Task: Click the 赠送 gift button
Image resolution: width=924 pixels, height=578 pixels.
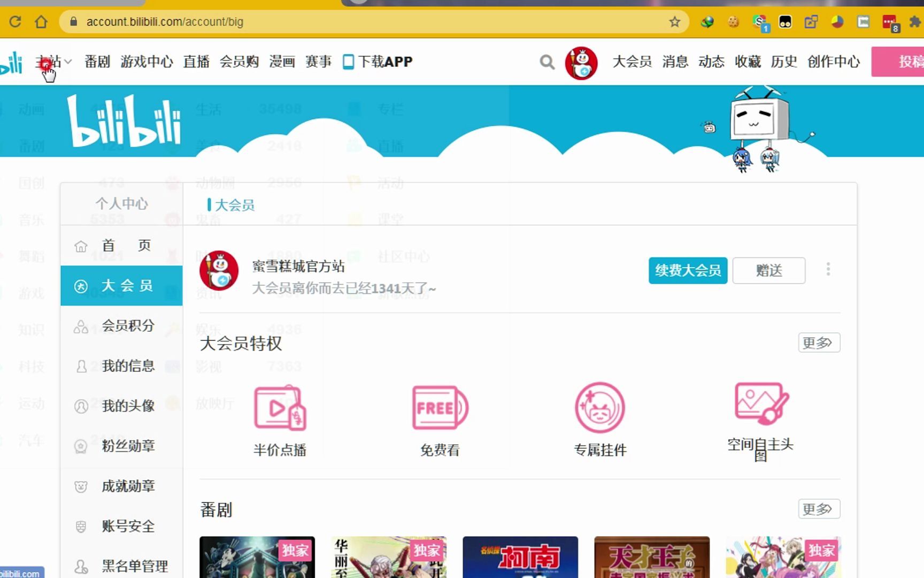Action: click(x=769, y=270)
